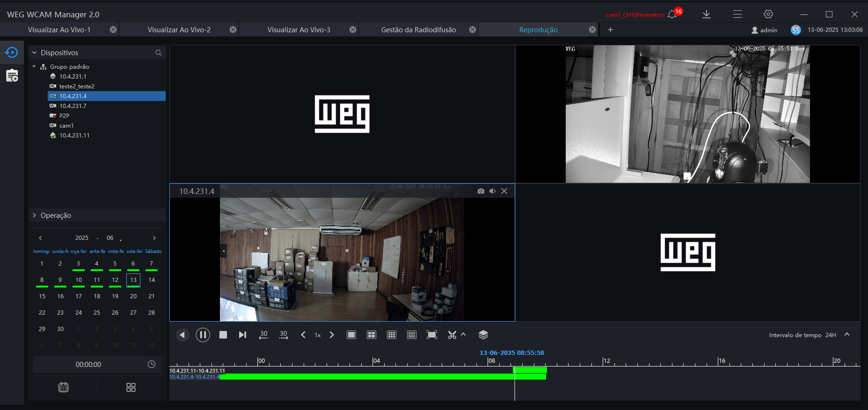868x410 pixels.
Task: Select device 10.4.231.1
Action: pos(73,76)
